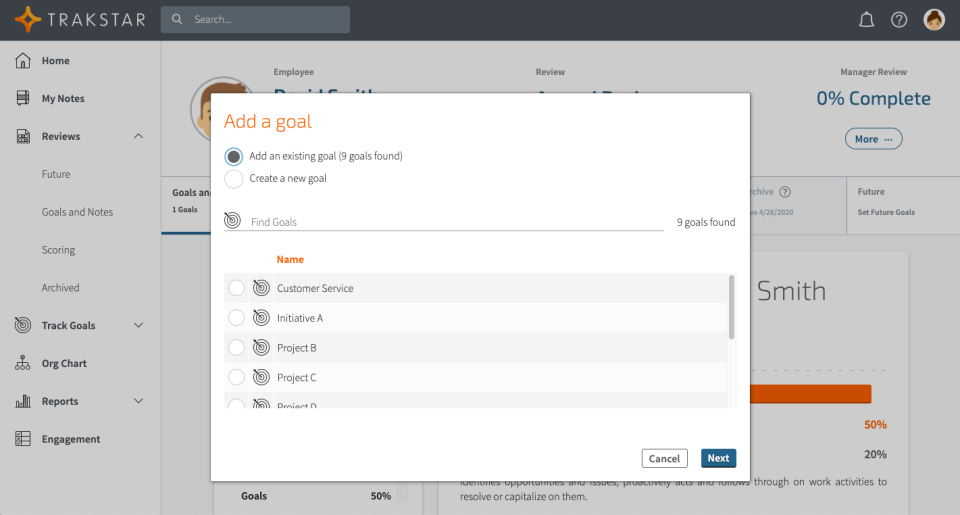Viewport: 960px width, 515px height.
Task: Cancel the Add a goal dialog
Action: [664, 458]
